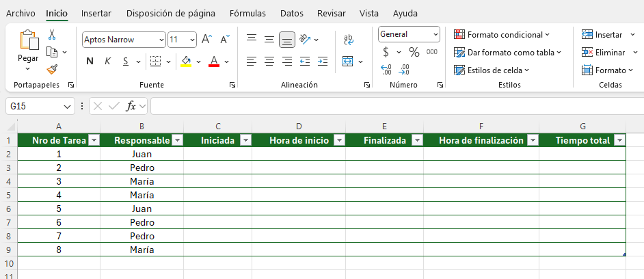The width and height of the screenshot is (644, 279).
Task: Open the Iniciada filter dropdown
Action: [245, 141]
